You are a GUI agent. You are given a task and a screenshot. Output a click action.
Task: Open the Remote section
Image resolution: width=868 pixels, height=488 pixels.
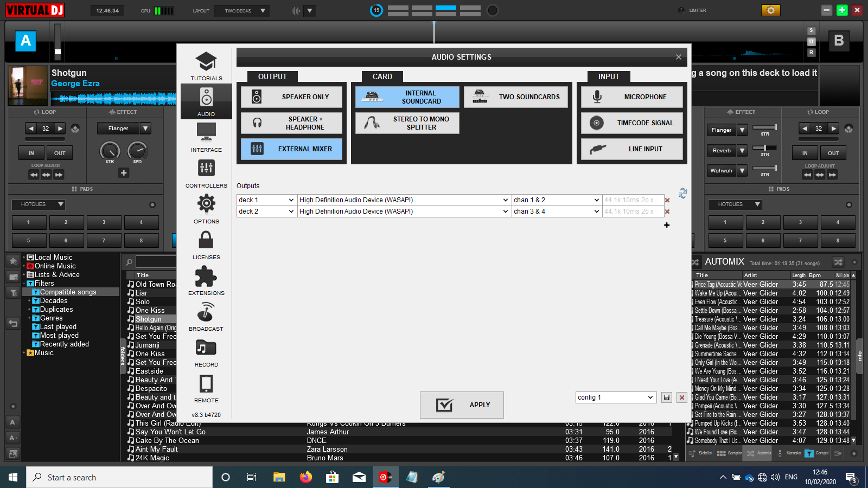[x=206, y=388]
